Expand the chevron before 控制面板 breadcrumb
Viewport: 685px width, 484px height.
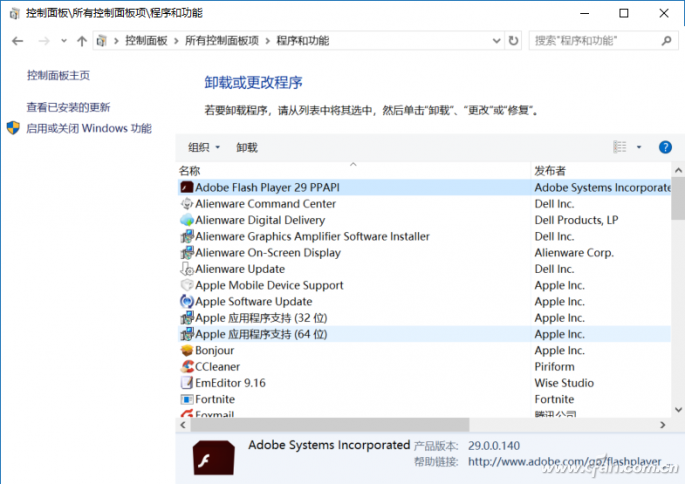(x=116, y=41)
